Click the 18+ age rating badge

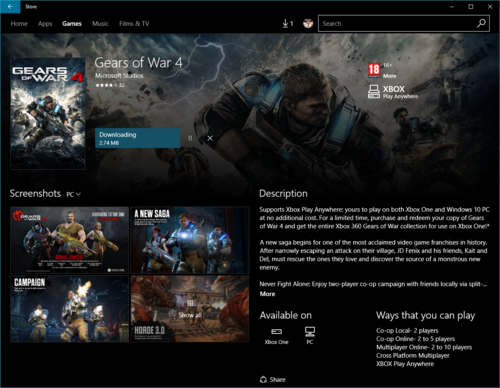374,70
